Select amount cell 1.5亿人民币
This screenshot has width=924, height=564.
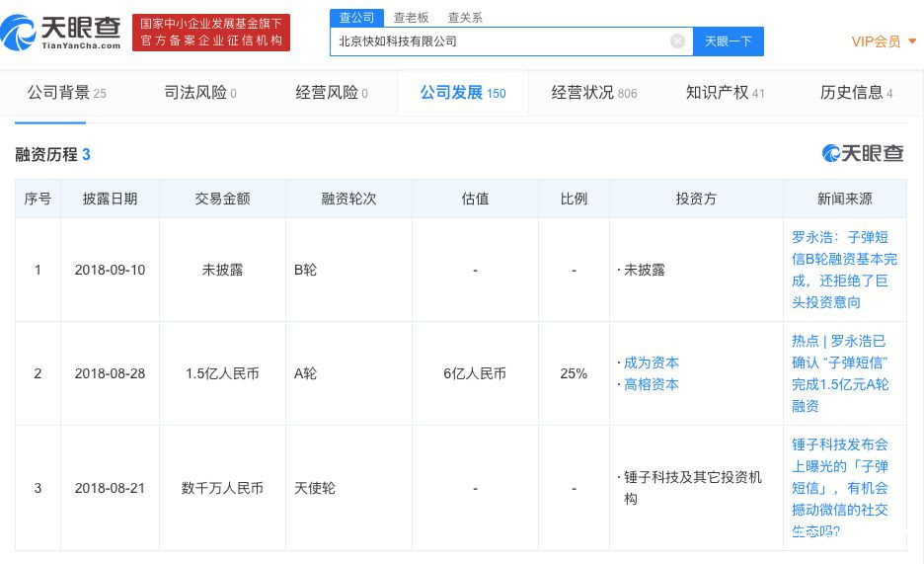tap(222, 373)
